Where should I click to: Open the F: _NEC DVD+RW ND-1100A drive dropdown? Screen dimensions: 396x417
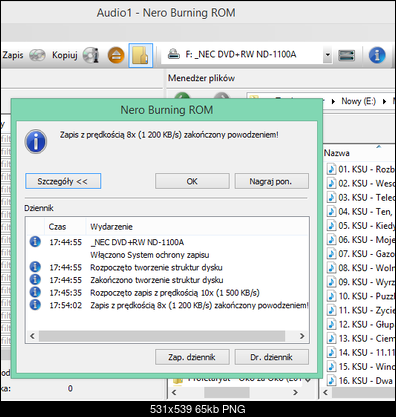(x=328, y=55)
